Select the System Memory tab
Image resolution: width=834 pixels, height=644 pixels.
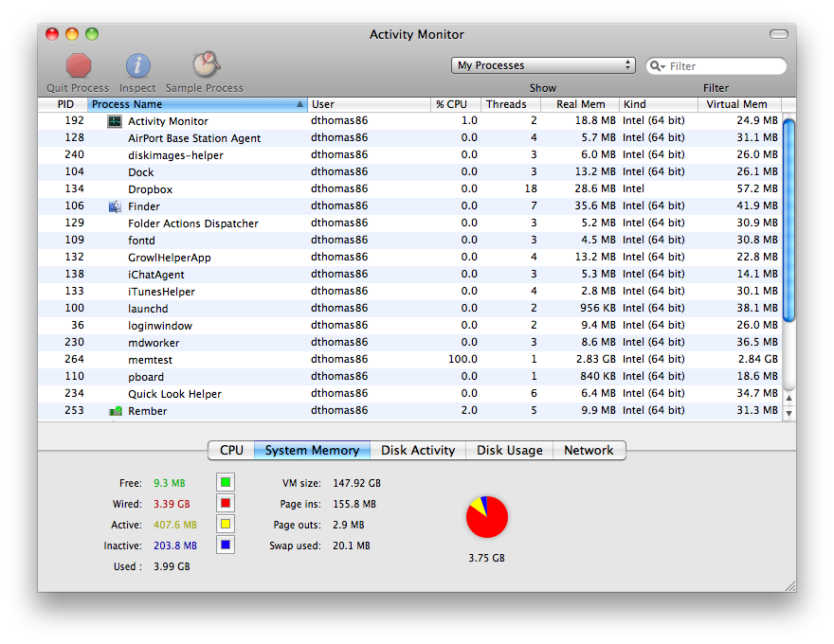(x=312, y=450)
